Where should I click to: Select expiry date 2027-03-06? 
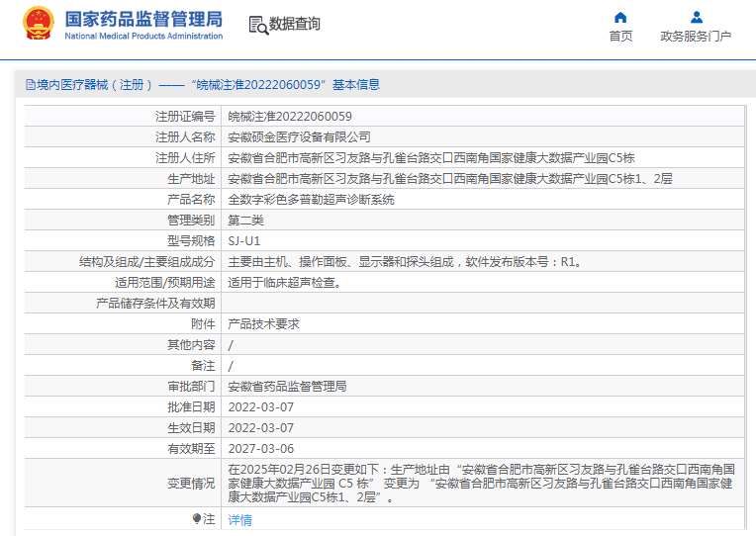[x=261, y=448]
